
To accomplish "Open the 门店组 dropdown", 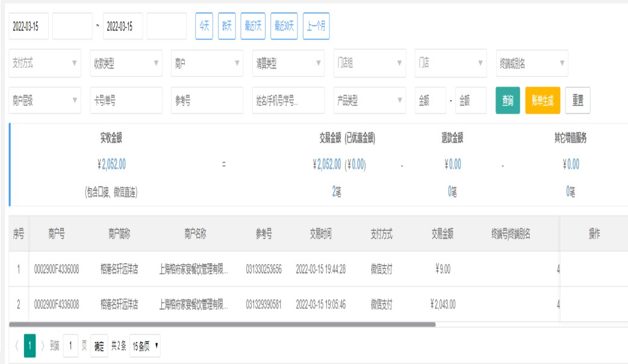I will click(369, 63).
